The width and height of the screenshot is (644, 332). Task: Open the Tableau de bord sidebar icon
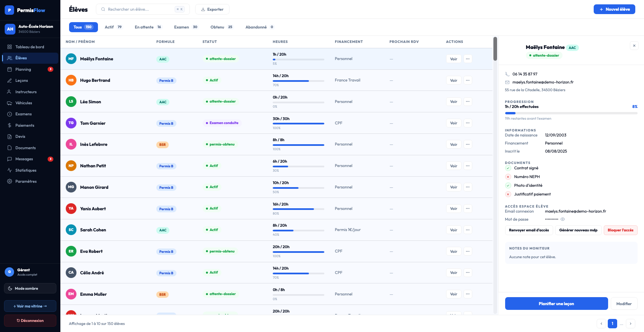click(x=9, y=47)
